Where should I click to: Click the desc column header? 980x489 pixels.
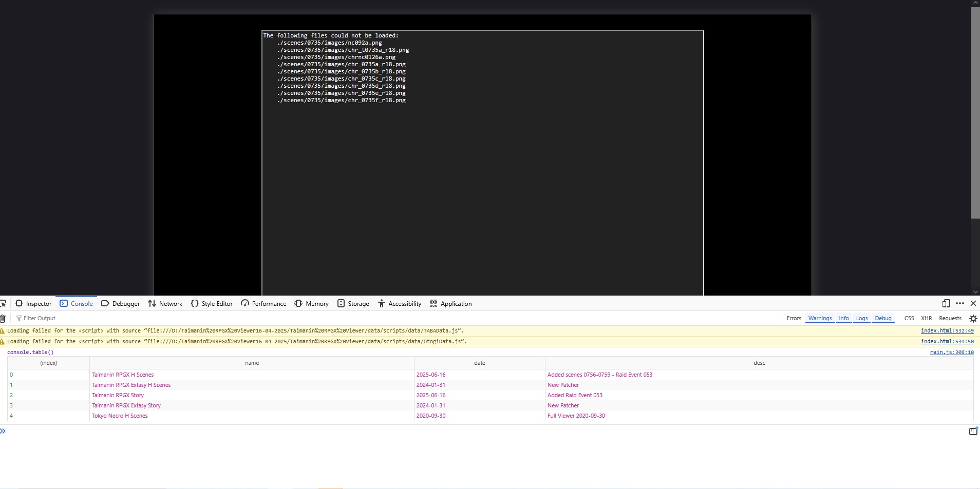[759, 363]
